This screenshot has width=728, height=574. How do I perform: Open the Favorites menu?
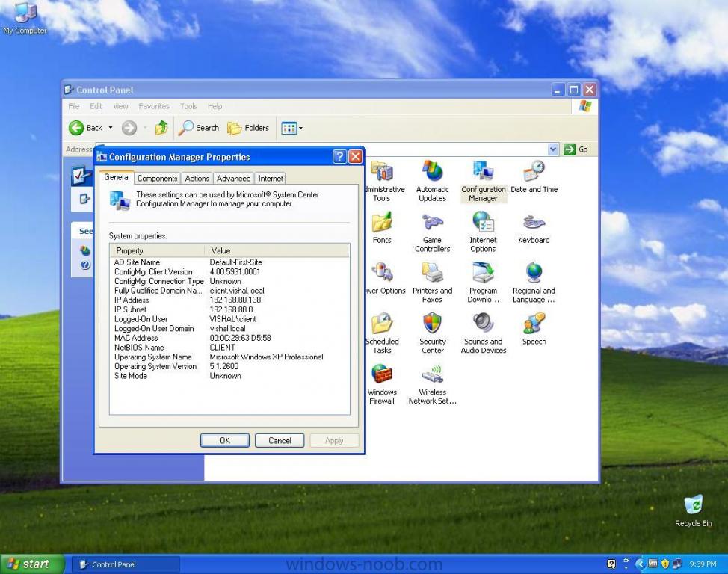click(154, 106)
